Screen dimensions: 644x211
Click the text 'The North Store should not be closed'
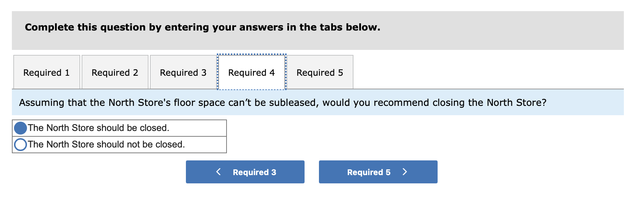click(x=106, y=145)
